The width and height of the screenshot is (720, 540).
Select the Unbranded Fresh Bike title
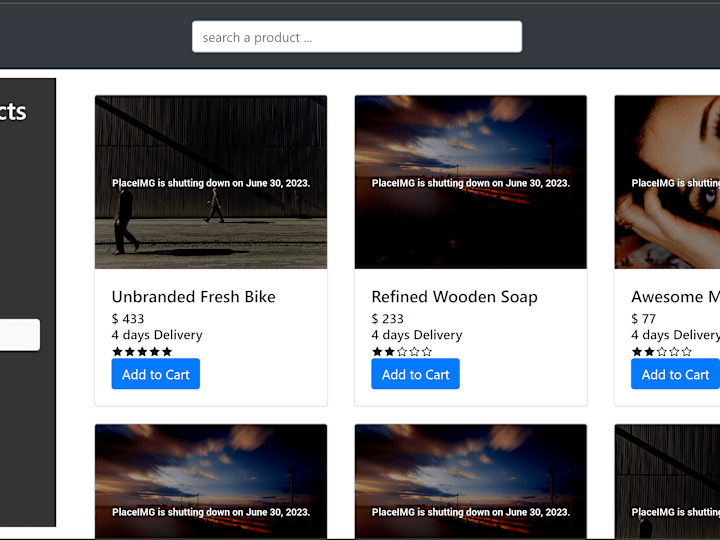[194, 297]
